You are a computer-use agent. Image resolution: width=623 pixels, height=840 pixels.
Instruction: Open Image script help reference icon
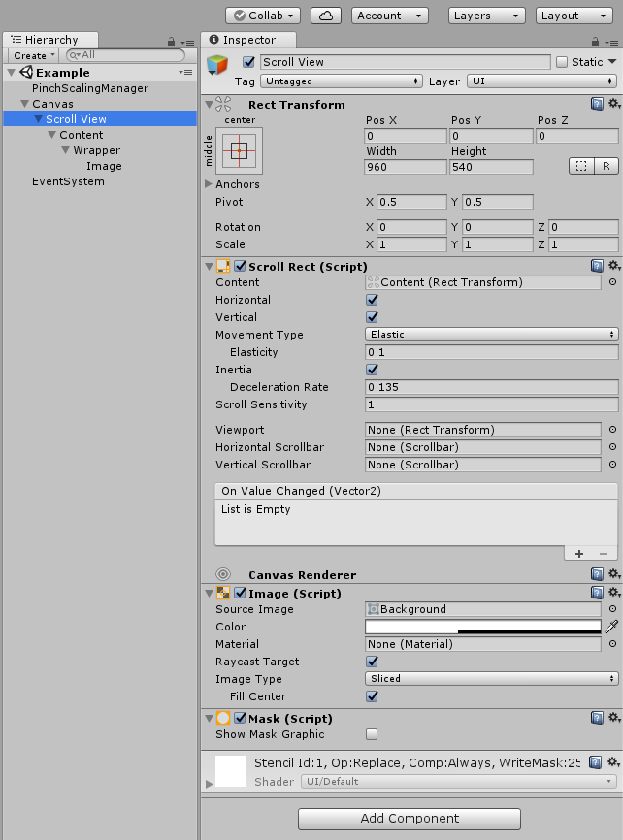597,593
